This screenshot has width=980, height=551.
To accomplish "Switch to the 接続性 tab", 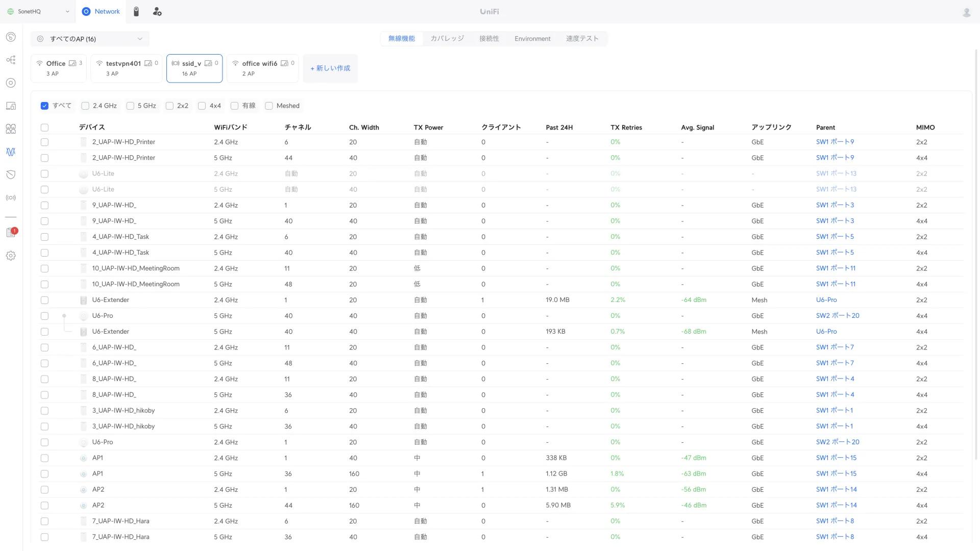I will pos(489,39).
